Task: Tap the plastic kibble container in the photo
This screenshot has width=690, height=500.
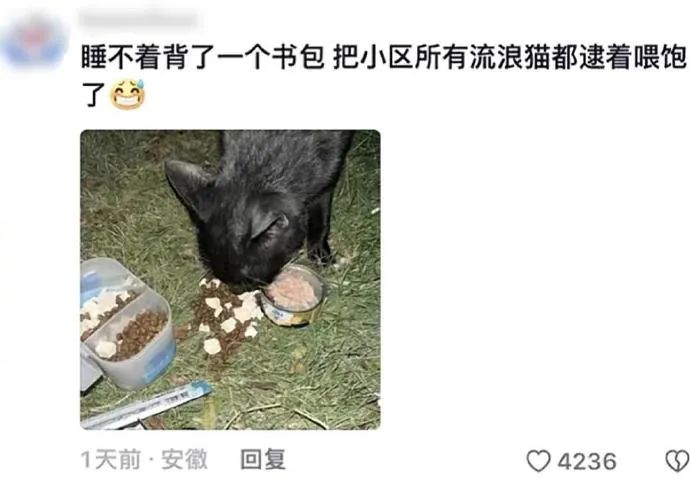Action: click(126, 324)
